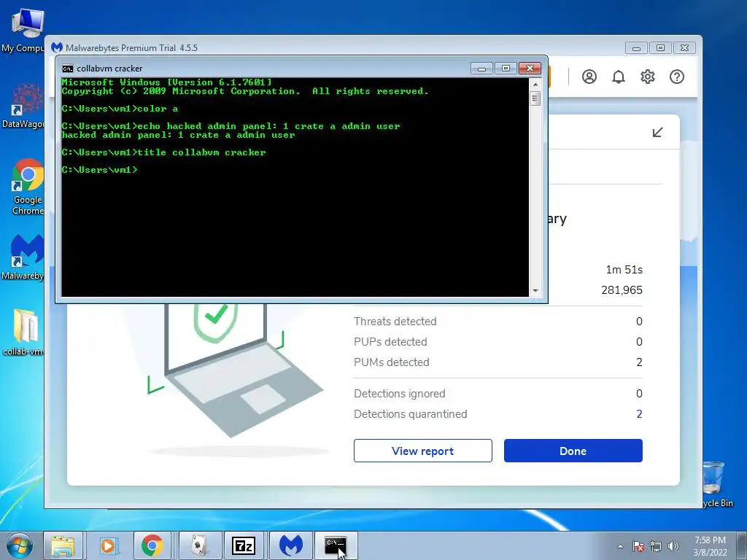Maximize the collabvm cracker window
This screenshot has height=560, width=747.
tap(506, 69)
